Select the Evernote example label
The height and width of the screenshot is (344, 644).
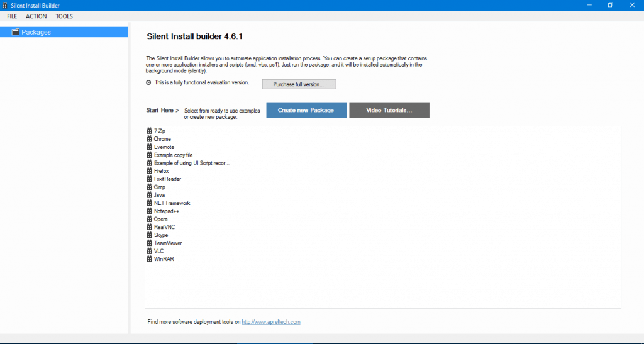click(164, 147)
